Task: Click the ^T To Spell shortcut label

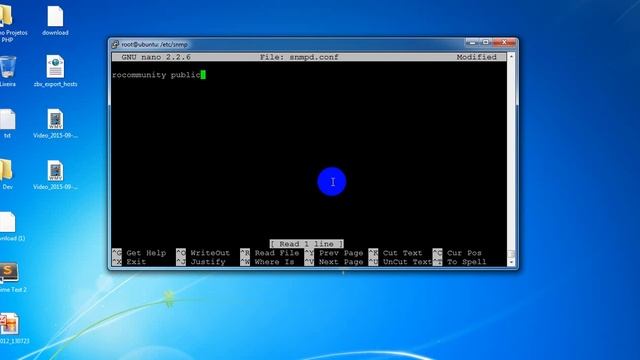Action: tap(460, 262)
